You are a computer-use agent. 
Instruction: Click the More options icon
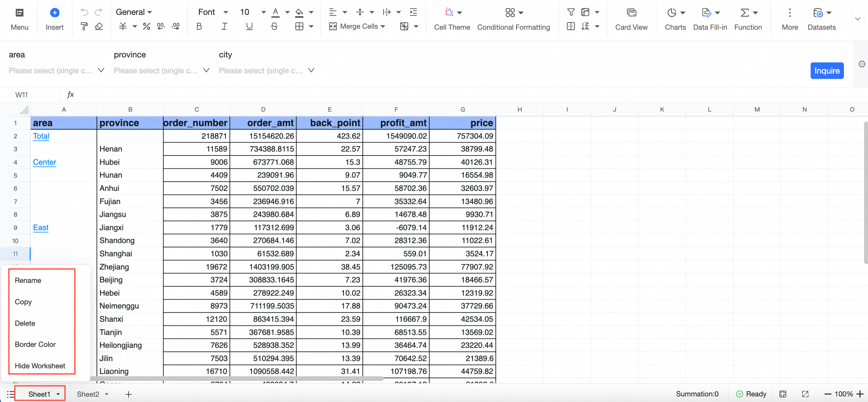[790, 13]
